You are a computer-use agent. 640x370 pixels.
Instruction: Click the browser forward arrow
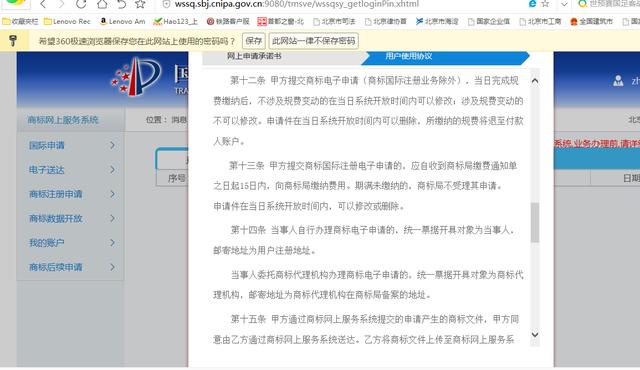tap(61, 4)
